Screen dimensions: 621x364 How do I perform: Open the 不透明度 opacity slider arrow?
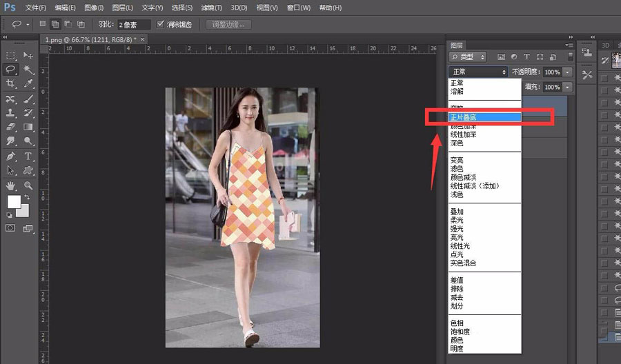568,72
